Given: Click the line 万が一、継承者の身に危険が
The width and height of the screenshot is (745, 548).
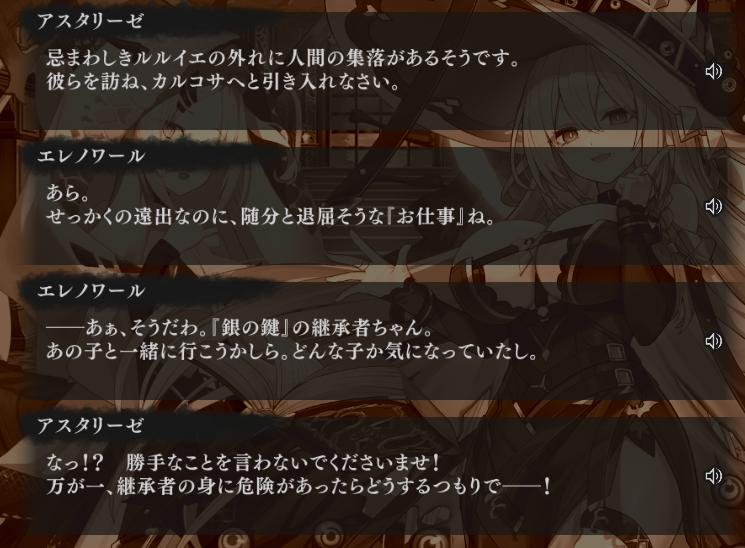Looking at the screenshot, I should pos(299,487).
